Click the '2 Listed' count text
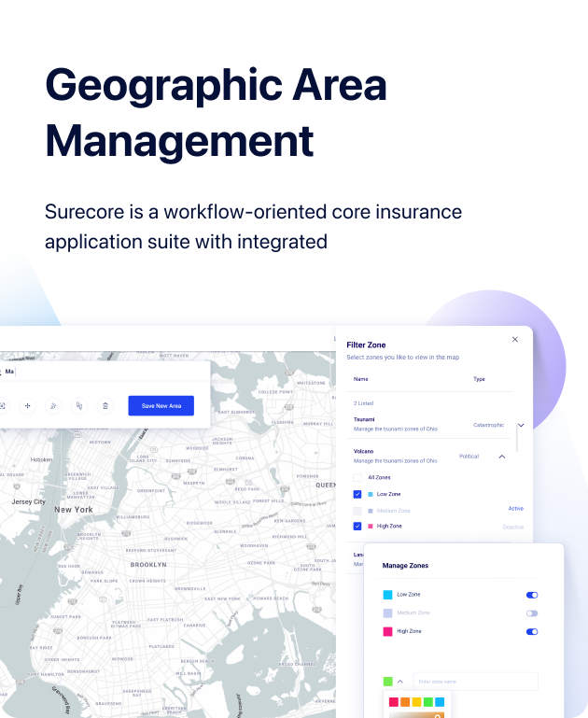The image size is (588, 718). [x=363, y=403]
